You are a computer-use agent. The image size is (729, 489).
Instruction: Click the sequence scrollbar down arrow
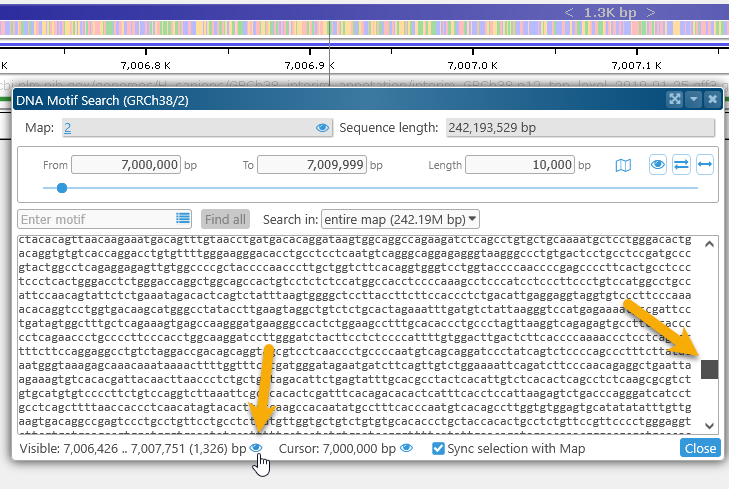coord(710,425)
